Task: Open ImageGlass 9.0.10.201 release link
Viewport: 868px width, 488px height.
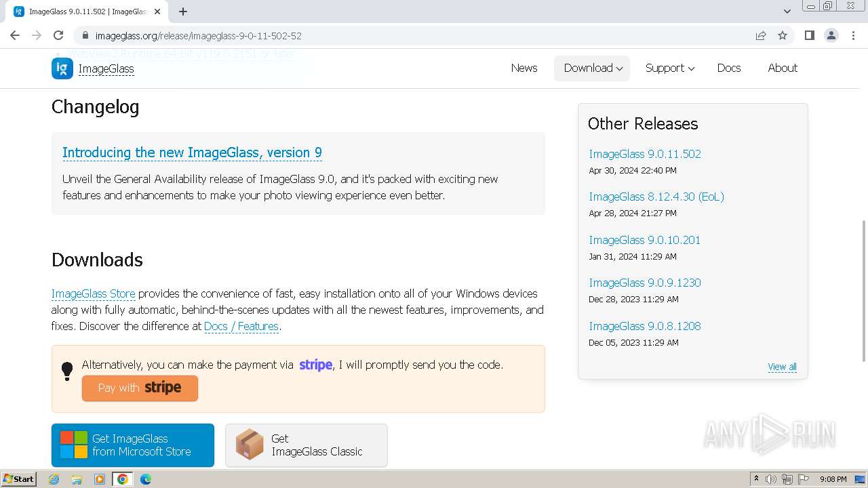Action: point(645,240)
